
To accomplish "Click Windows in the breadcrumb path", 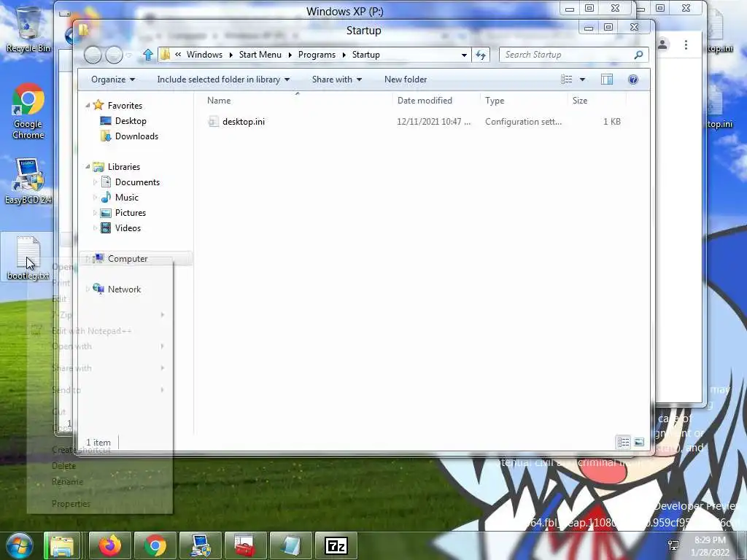I will coord(204,55).
